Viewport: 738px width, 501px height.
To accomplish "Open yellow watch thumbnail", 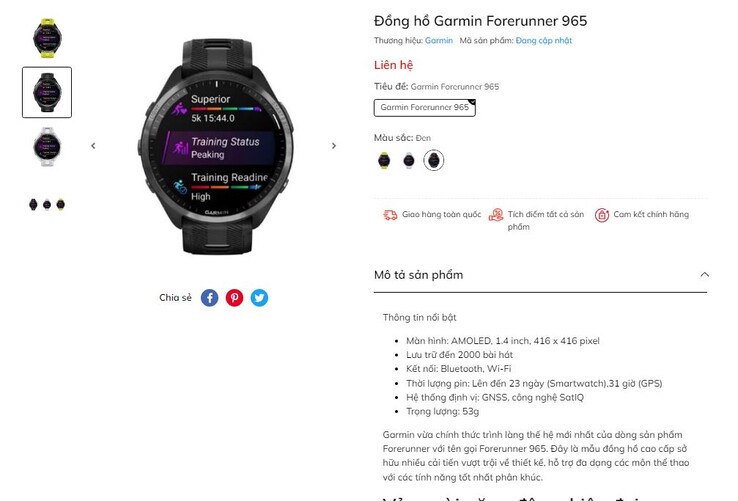I will pos(47,38).
